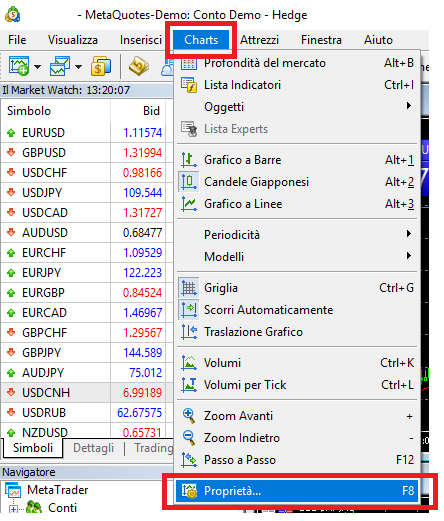The width and height of the screenshot is (444, 521).
Task: Select the Grafico a Linee icon
Action: pos(189,204)
